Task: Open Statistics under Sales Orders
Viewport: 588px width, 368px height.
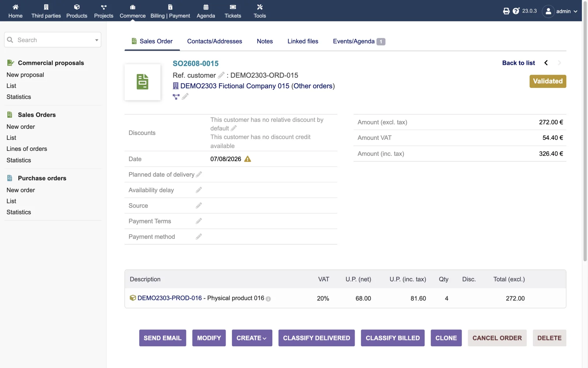Action: pos(19,160)
